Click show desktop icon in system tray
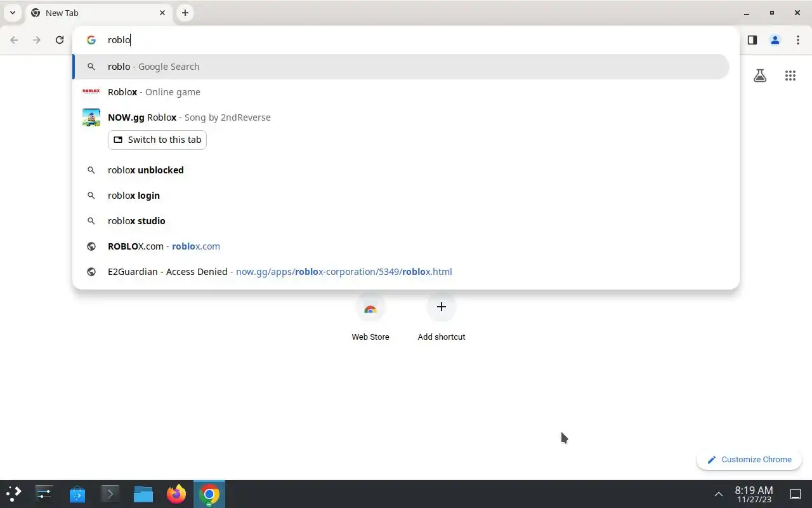Viewport: 812px width, 508px height. click(795, 494)
